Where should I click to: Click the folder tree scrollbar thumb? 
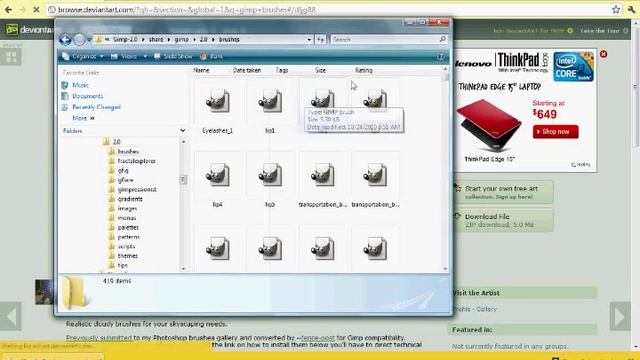click(x=183, y=180)
